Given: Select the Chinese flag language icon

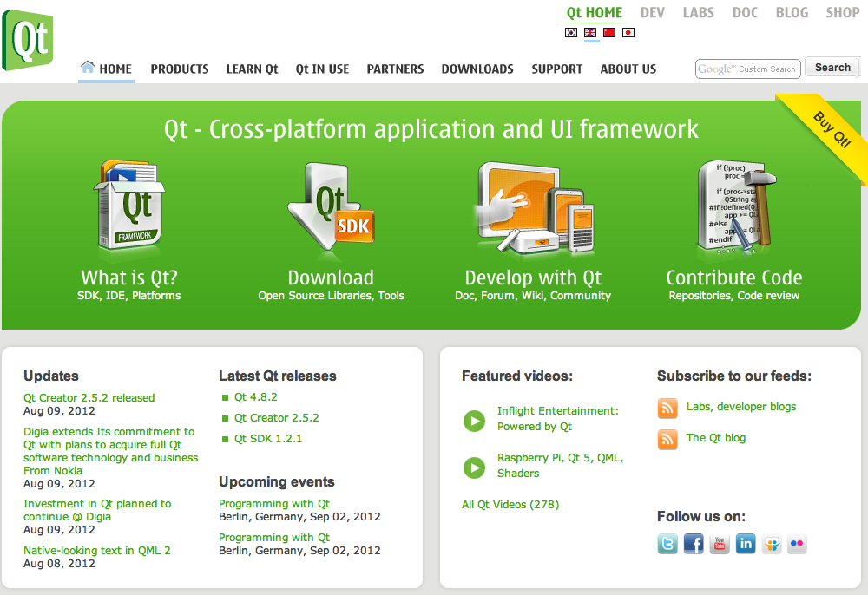Looking at the screenshot, I should (609, 33).
